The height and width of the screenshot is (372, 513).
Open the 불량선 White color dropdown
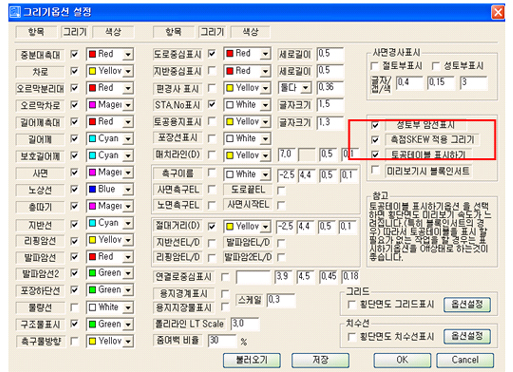coord(128,307)
